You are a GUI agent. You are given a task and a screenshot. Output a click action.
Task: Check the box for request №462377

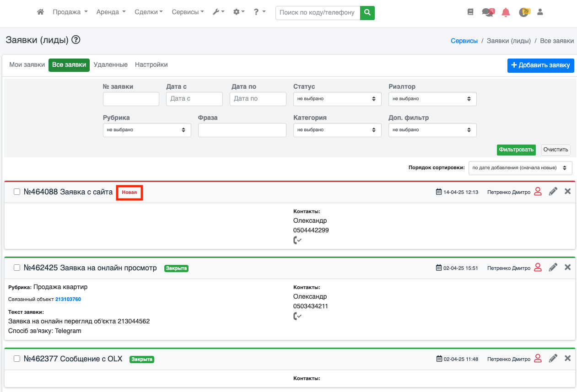point(17,359)
